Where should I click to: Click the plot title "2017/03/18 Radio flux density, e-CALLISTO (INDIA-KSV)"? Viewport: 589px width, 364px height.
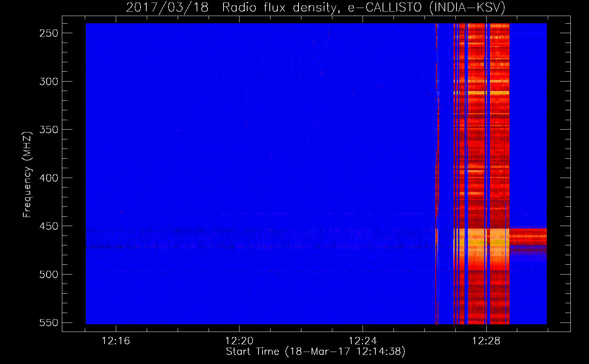point(316,7)
